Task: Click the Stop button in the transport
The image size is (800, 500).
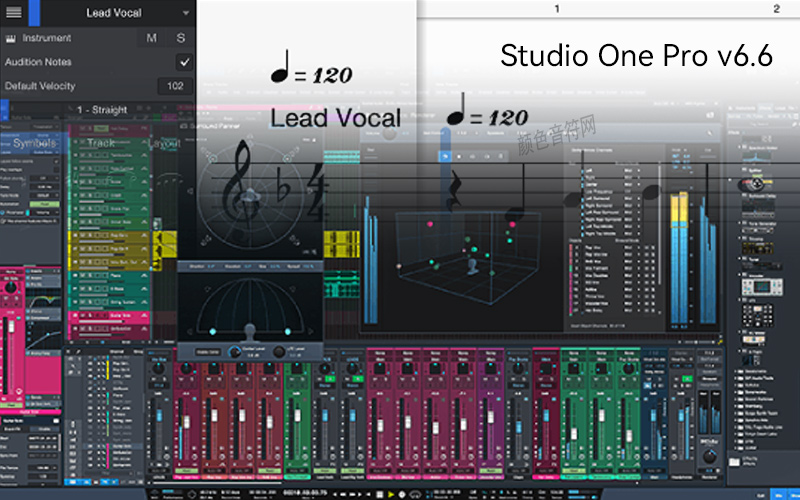Action: [x=380, y=494]
